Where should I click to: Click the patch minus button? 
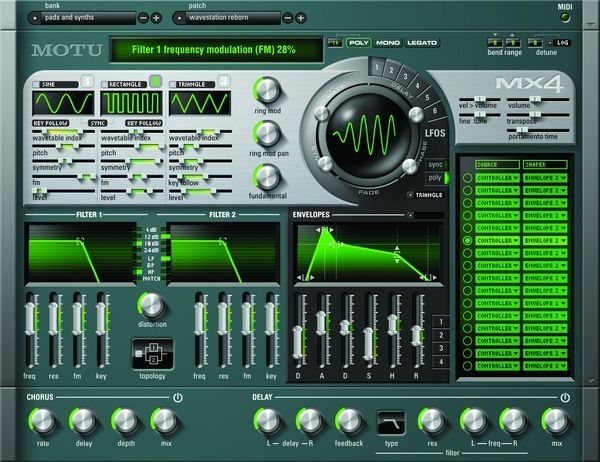point(287,18)
